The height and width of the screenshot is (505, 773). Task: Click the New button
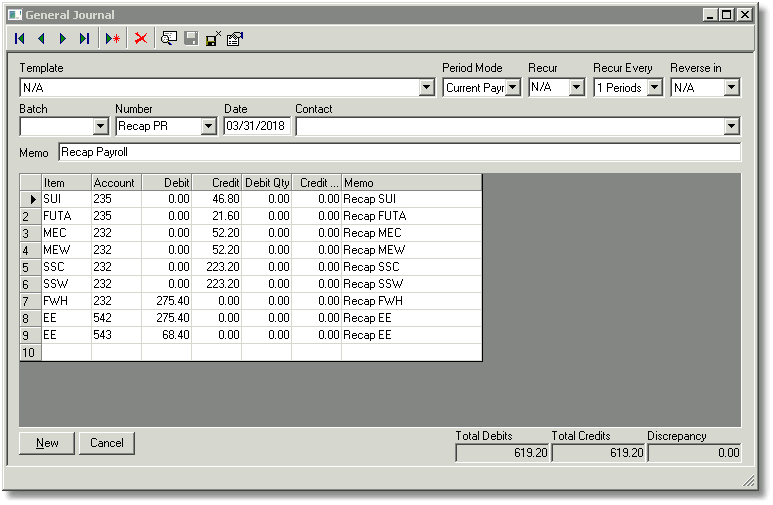click(x=47, y=443)
